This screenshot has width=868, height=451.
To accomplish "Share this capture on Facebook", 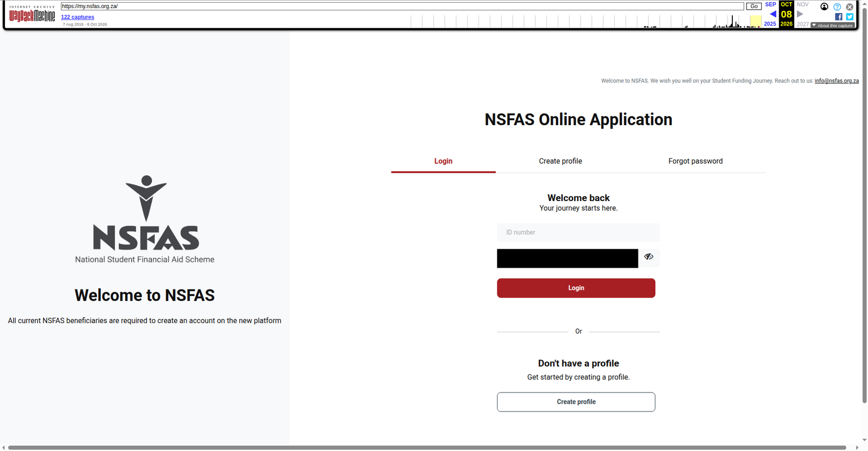I will pos(839,17).
